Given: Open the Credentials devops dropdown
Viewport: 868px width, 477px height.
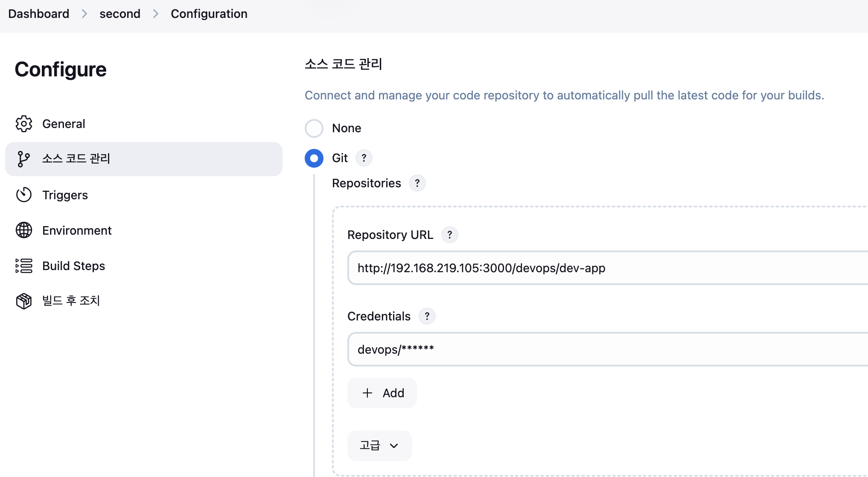Looking at the screenshot, I should tap(606, 349).
